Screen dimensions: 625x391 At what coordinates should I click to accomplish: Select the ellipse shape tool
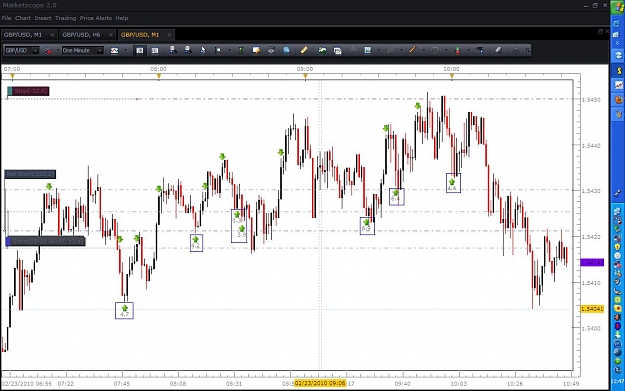coord(435,50)
